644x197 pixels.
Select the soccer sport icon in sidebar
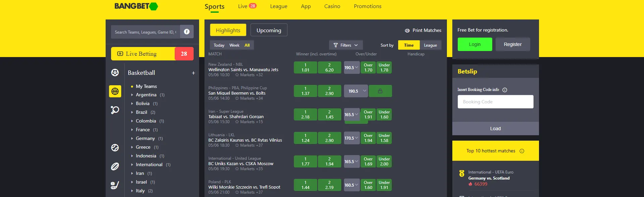tap(115, 72)
